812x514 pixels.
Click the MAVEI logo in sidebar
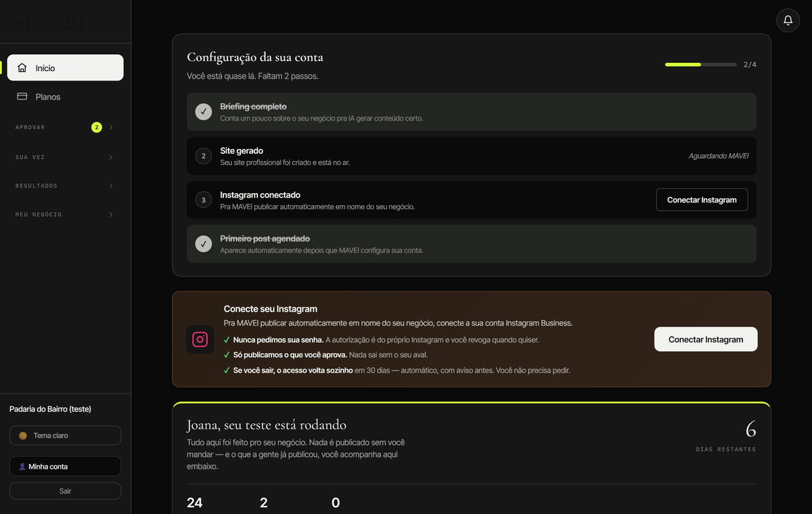click(51, 22)
